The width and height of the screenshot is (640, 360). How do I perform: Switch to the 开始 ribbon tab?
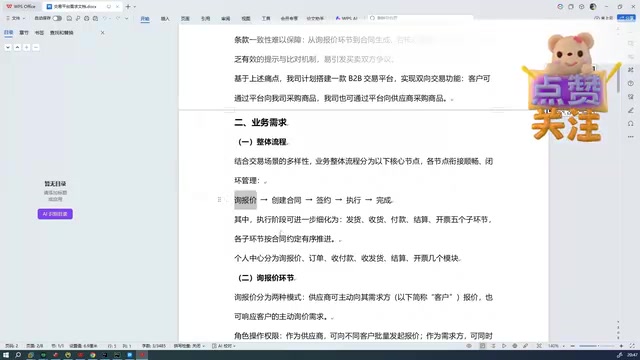point(145,19)
